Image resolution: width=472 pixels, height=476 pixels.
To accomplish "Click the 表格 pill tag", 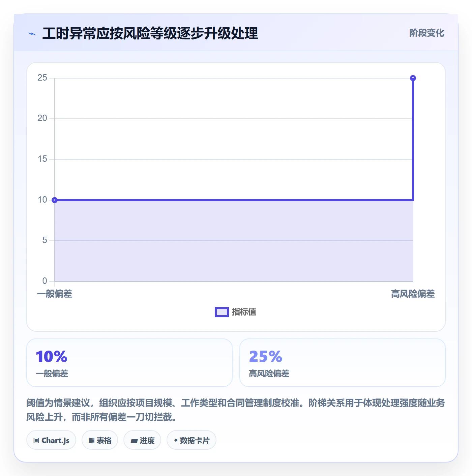I will pyautogui.click(x=100, y=440).
